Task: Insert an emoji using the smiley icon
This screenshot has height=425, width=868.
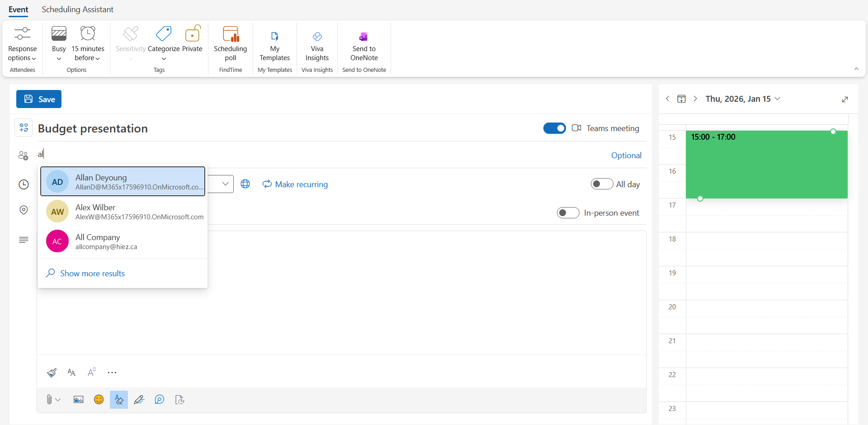Action: [99, 400]
